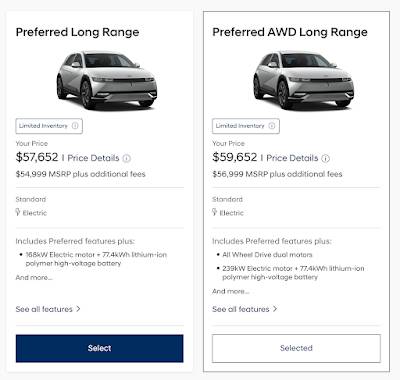Viewport: 400px width, 380px height.
Task: Click Limited Inventory badge on left card
Action: 49,126
